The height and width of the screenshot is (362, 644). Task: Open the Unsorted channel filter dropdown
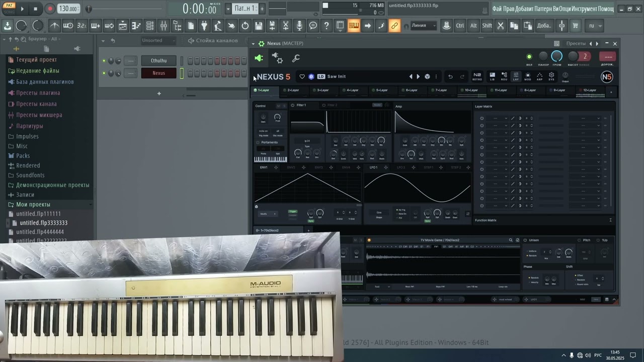pos(157,40)
